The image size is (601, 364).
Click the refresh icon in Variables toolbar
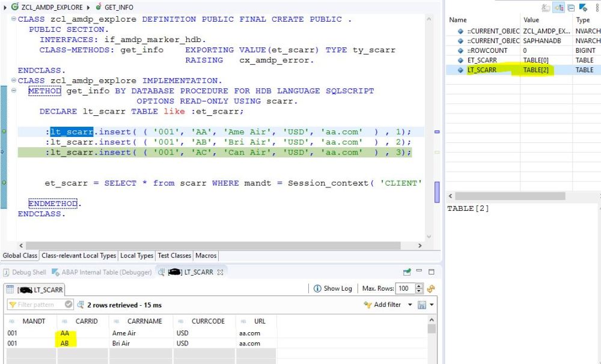tap(545, 6)
